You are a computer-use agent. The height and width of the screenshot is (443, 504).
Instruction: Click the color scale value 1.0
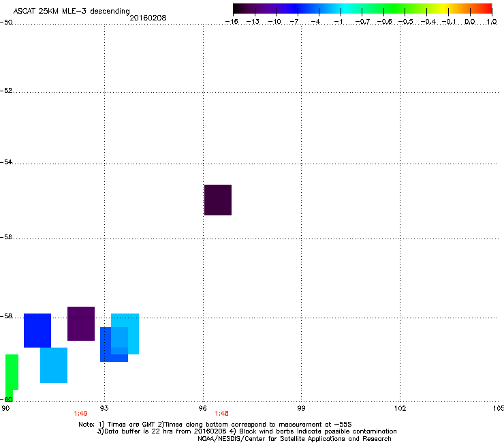click(x=492, y=22)
